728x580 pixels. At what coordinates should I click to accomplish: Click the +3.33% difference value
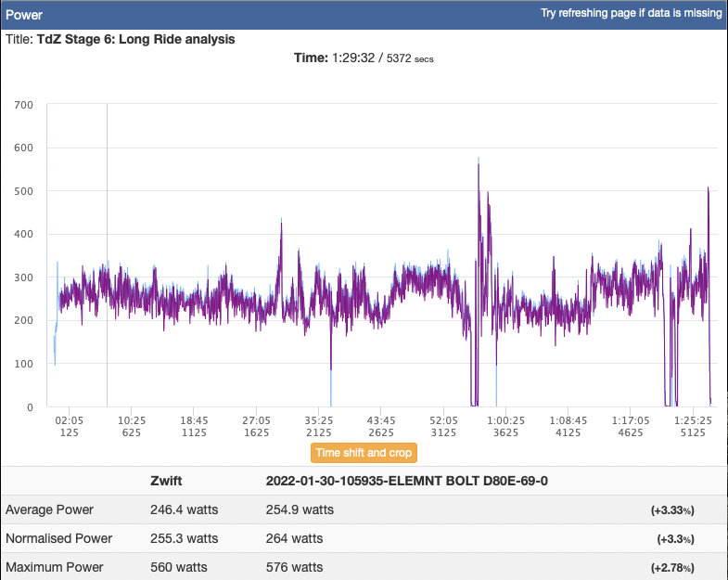pyautogui.click(x=672, y=509)
